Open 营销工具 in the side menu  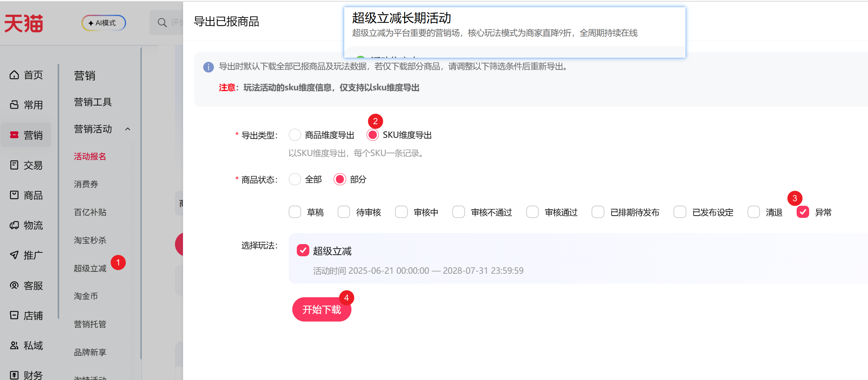[93, 102]
